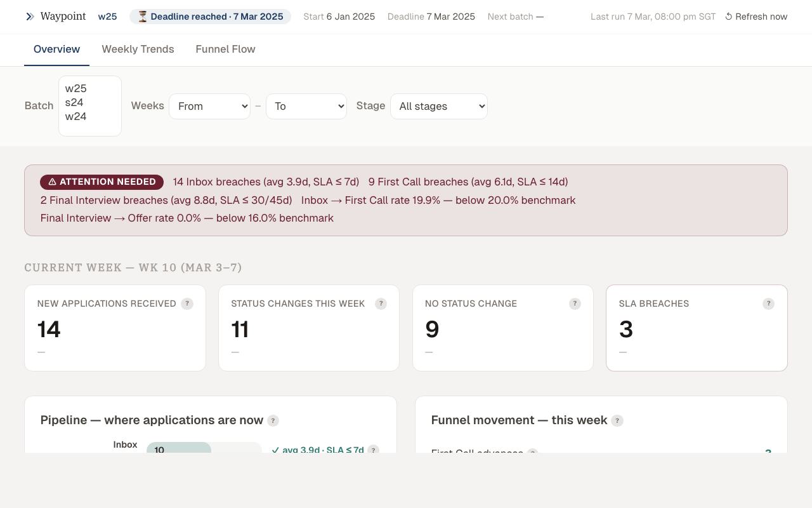Click the refresh arrow icon near Refresh now
Screen dimensions: 812x508
pos(729,17)
